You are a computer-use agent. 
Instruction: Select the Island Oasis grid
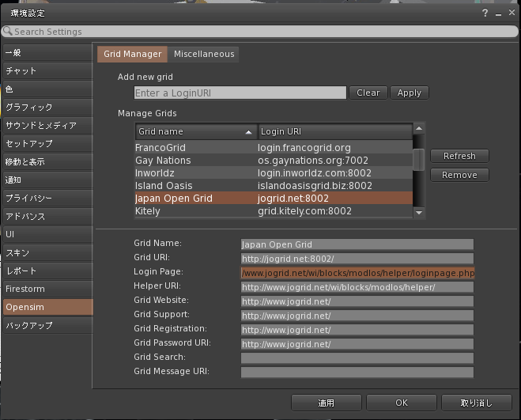pyautogui.click(x=274, y=186)
